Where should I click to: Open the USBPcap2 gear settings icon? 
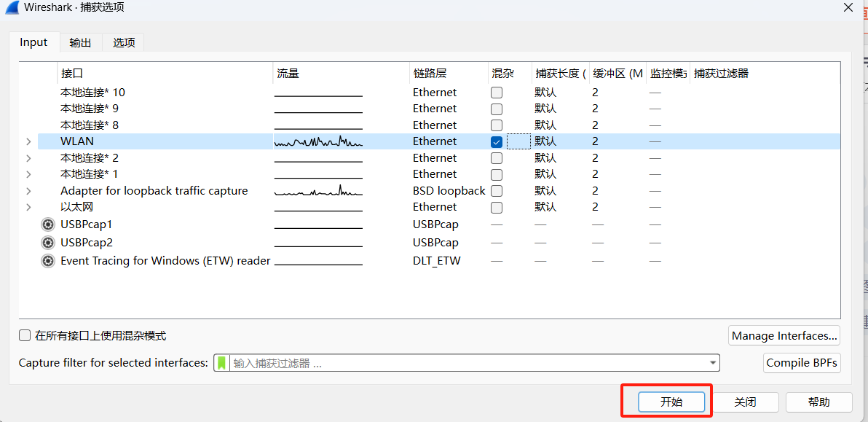(x=48, y=243)
